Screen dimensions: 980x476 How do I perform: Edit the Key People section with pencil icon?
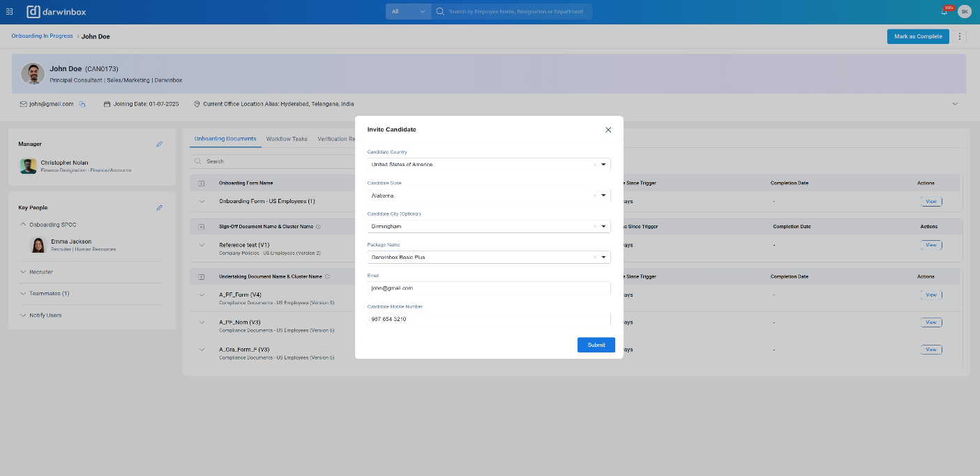[159, 207]
